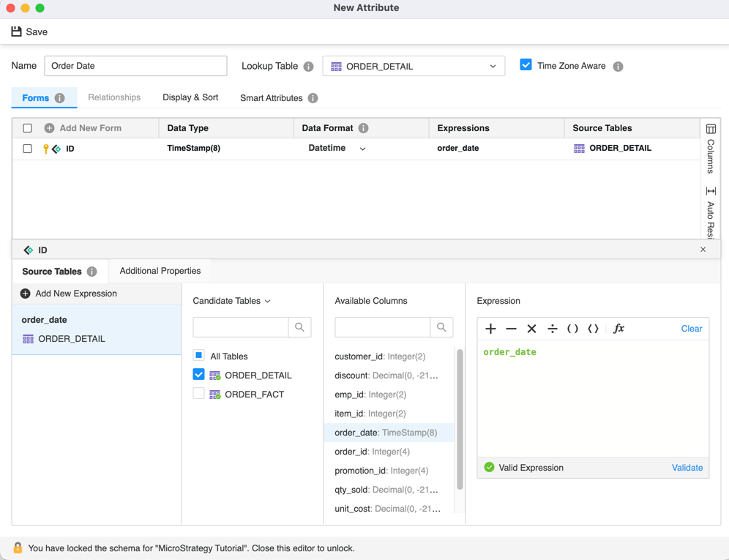The height and width of the screenshot is (560, 729).
Task: Clear the expression editor
Action: (691, 329)
